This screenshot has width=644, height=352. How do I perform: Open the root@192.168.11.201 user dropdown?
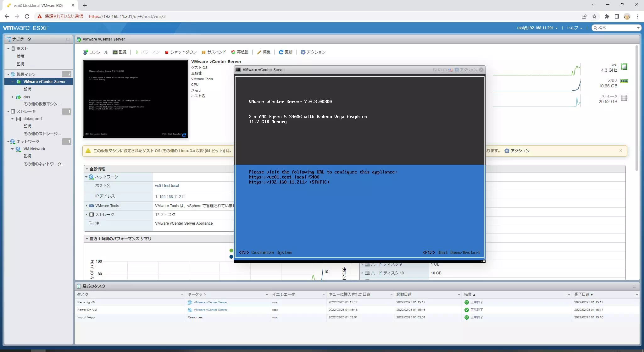pos(537,28)
